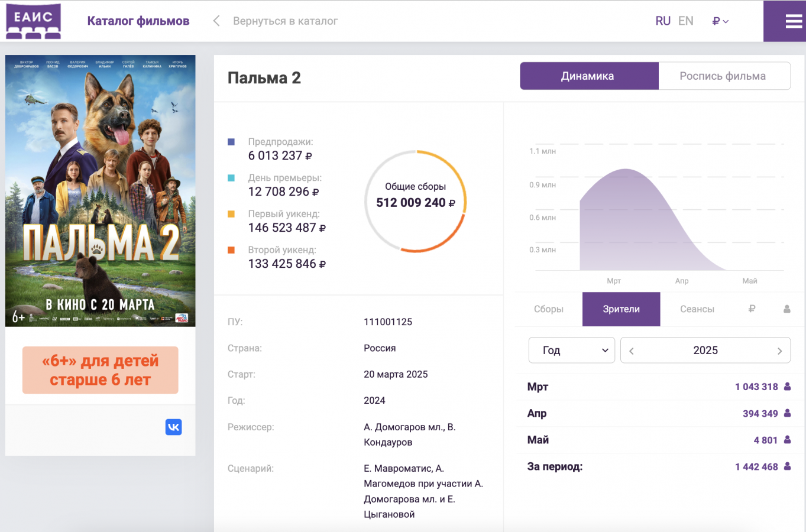Viewport: 806px width, 532px height.
Task: Open the Сборы tab
Action: pos(548,309)
